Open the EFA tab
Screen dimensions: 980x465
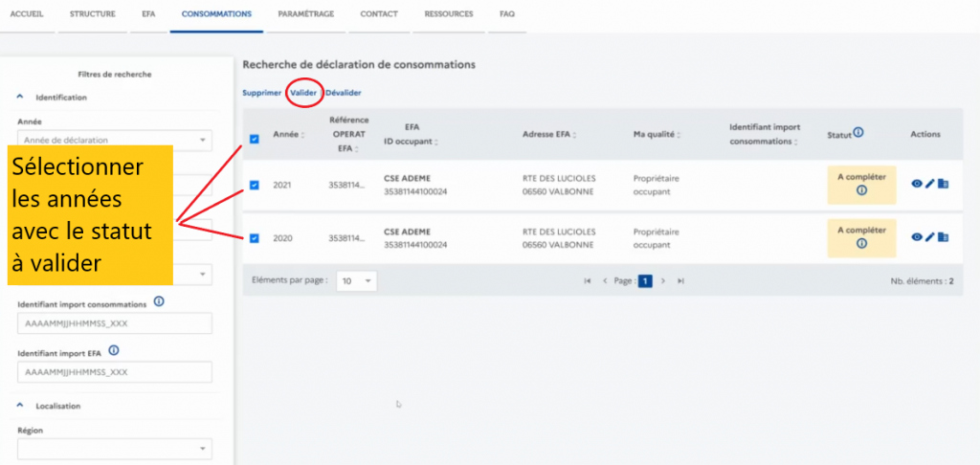click(x=148, y=14)
